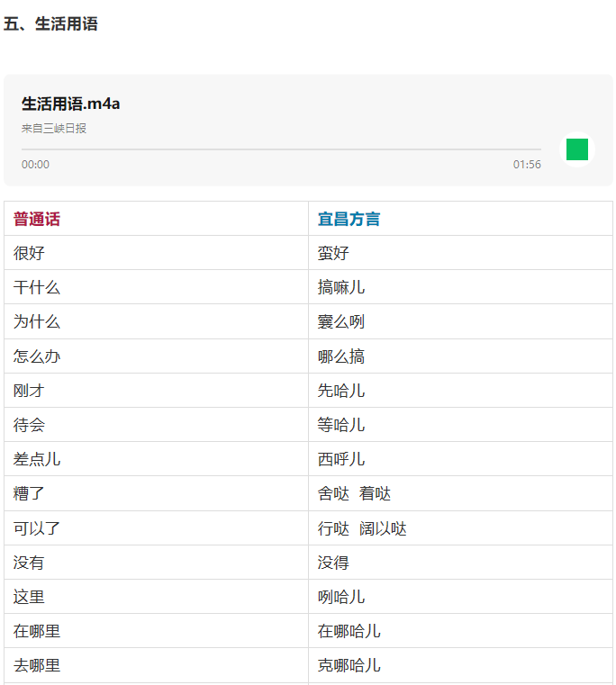Click the audio progress bar track
The height and width of the screenshot is (685, 616).
(x=281, y=149)
